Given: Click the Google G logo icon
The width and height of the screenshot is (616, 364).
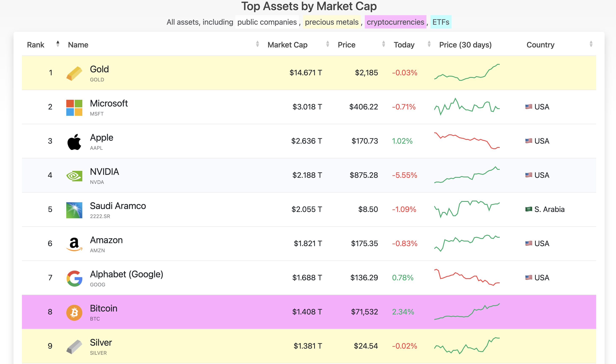Looking at the screenshot, I should click(x=74, y=278).
